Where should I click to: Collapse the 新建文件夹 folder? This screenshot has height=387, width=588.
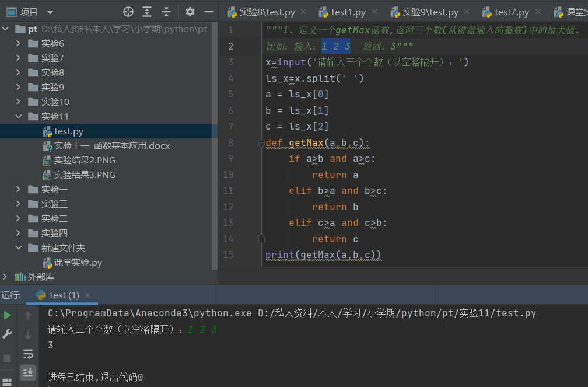pos(19,247)
